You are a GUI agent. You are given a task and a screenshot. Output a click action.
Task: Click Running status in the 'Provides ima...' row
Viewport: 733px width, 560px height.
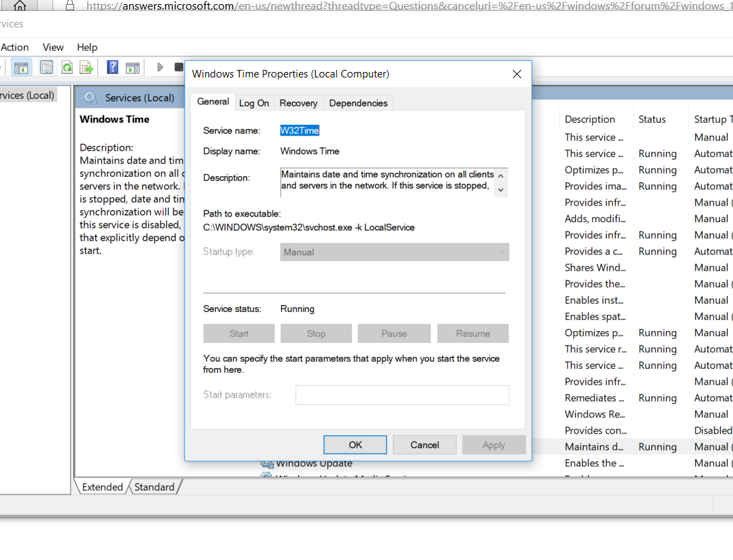coord(658,186)
